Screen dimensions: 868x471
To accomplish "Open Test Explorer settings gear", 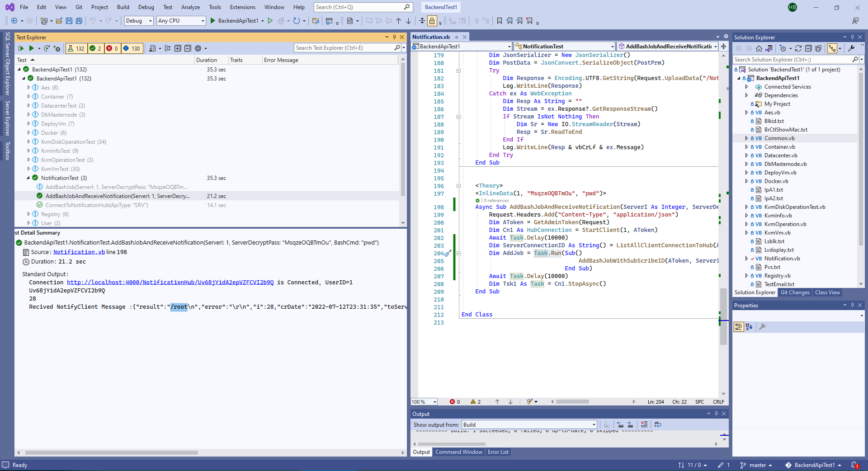I will click(x=198, y=48).
